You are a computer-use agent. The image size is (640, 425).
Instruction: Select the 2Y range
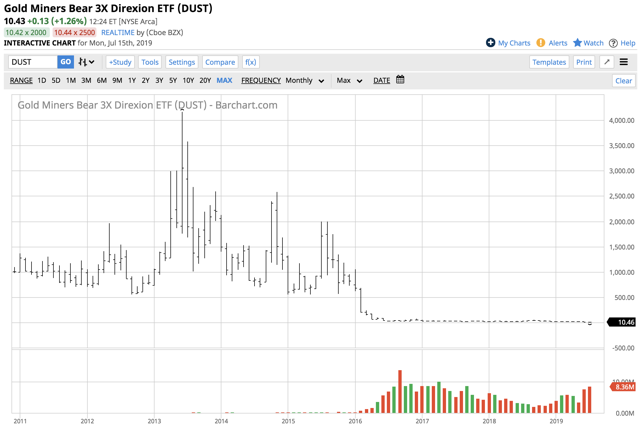click(x=146, y=80)
